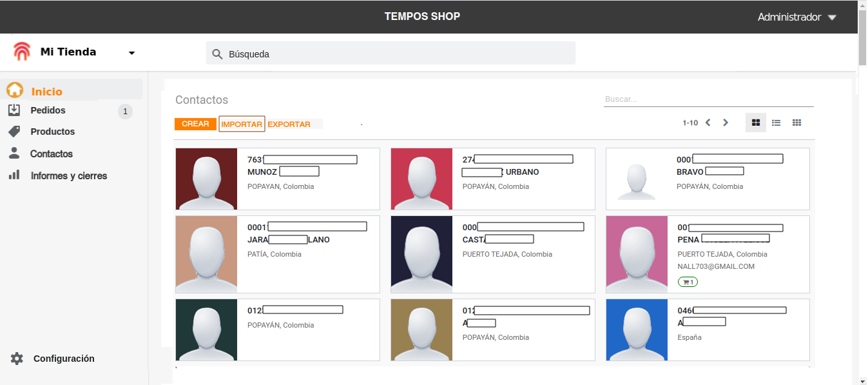Click the Inicio home icon
This screenshot has width=868, height=385.
(x=15, y=91)
